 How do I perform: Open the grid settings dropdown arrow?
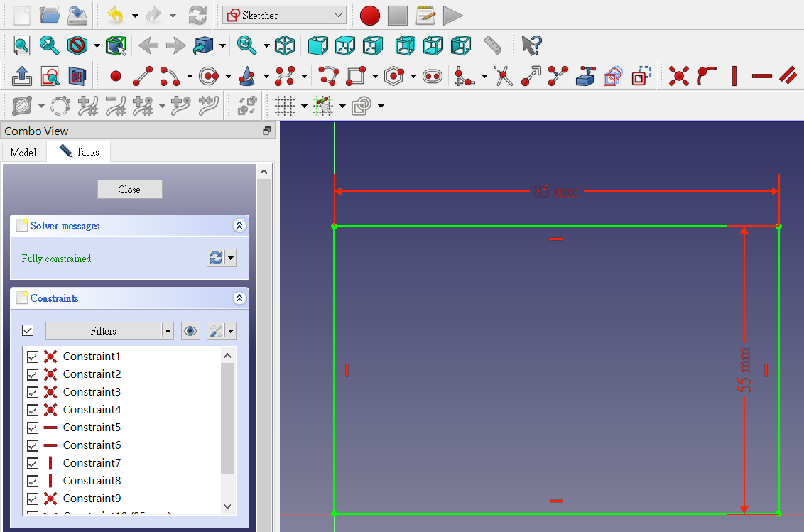click(x=304, y=107)
